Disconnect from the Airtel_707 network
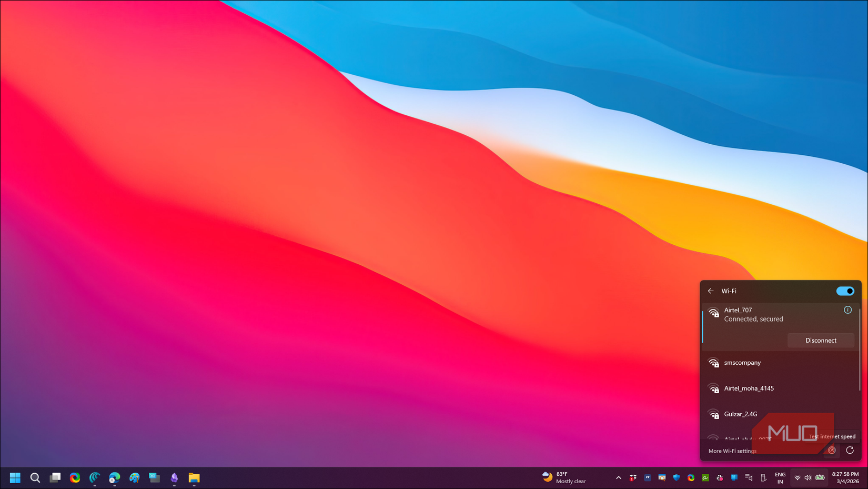868x489 pixels. tap(821, 340)
